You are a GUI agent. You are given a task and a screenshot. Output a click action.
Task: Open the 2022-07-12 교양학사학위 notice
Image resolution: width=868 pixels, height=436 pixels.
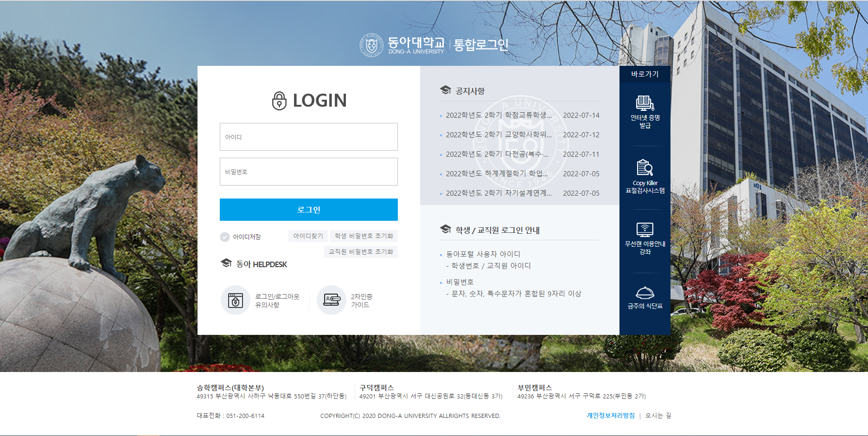498,135
